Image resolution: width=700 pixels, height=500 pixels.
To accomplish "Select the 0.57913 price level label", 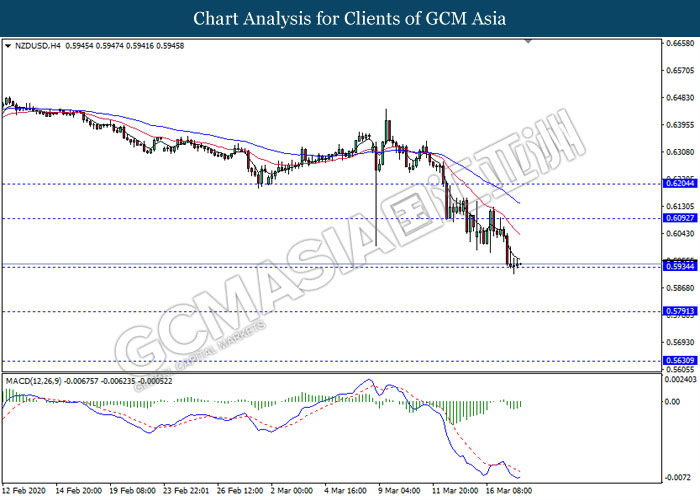I will 680,311.
